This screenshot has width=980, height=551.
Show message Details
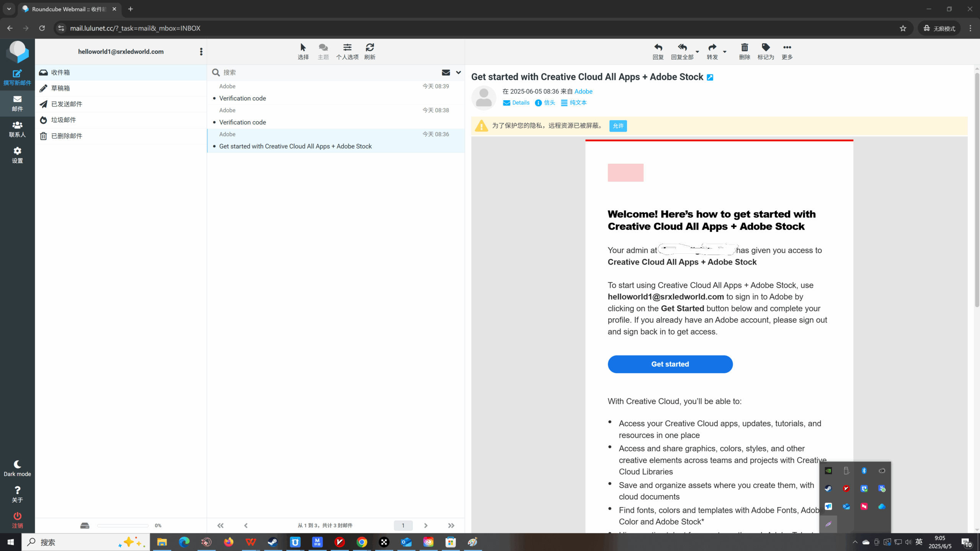tap(516, 103)
